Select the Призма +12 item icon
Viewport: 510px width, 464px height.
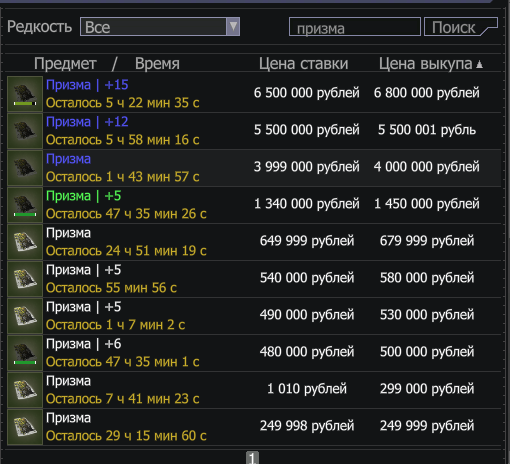25,131
